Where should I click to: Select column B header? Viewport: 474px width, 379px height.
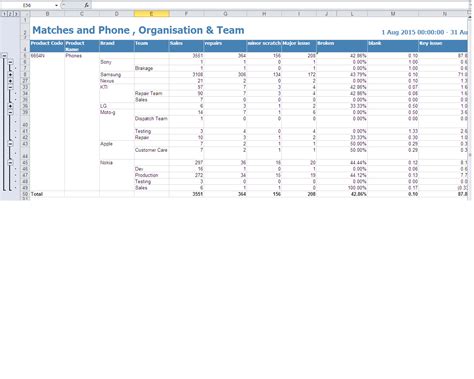click(47, 14)
